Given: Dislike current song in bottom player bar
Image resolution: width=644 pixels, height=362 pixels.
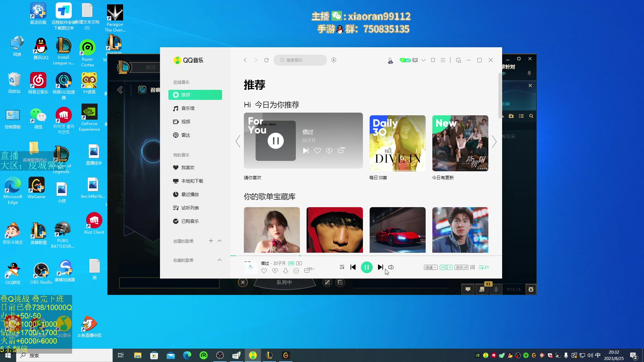Looking at the screenshot, I should pos(275,271).
